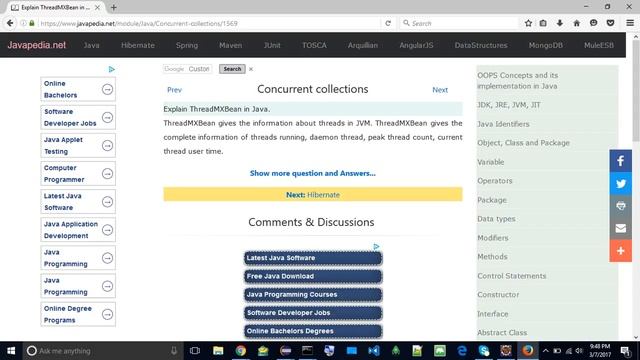Click Show more question and Answers

click(313, 173)
